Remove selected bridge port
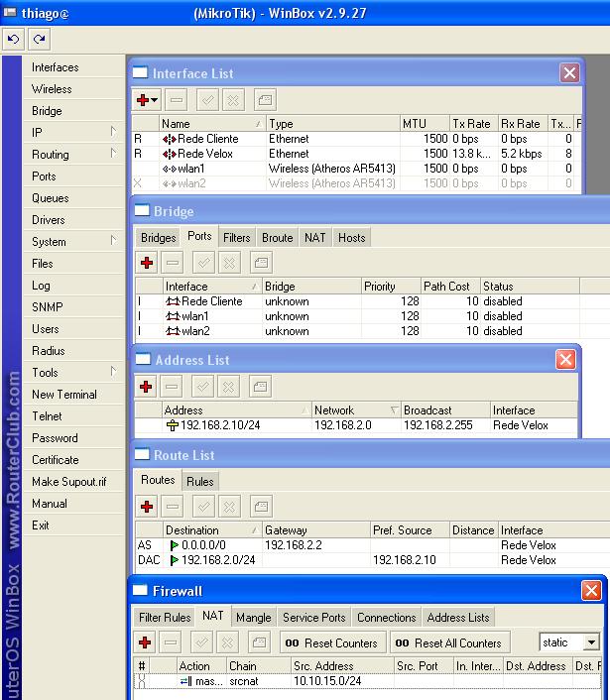Viewport: 610px width, 700px height. point(173,263)
